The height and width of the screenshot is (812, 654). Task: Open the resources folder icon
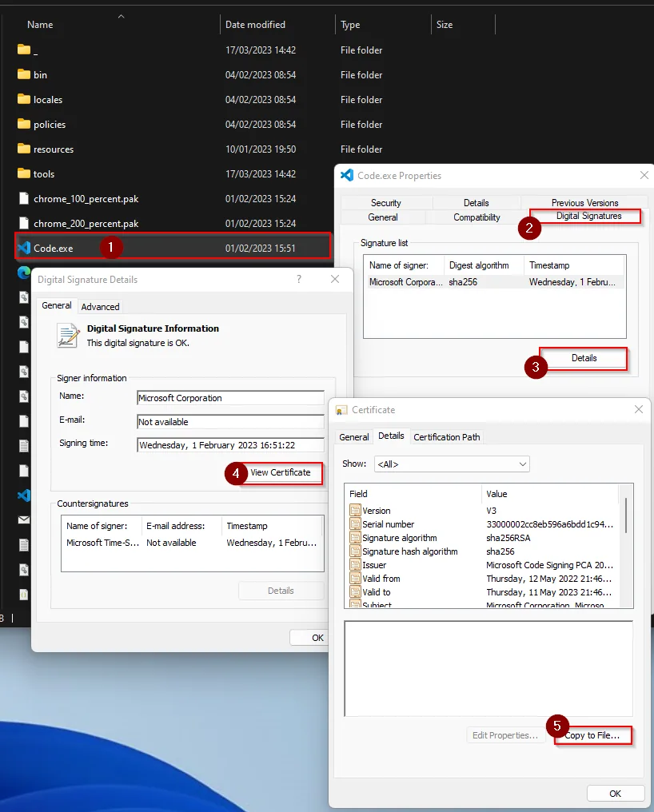pos(24,149)
